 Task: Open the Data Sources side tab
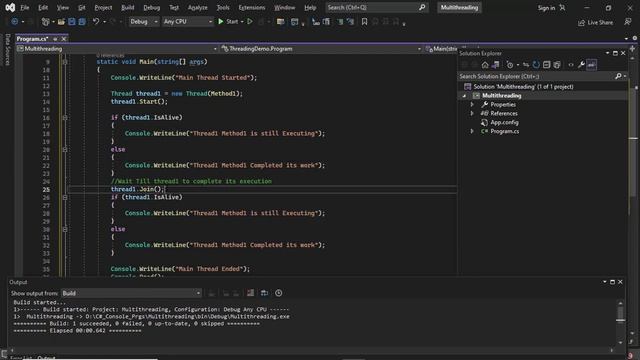(x=7, y=50)
